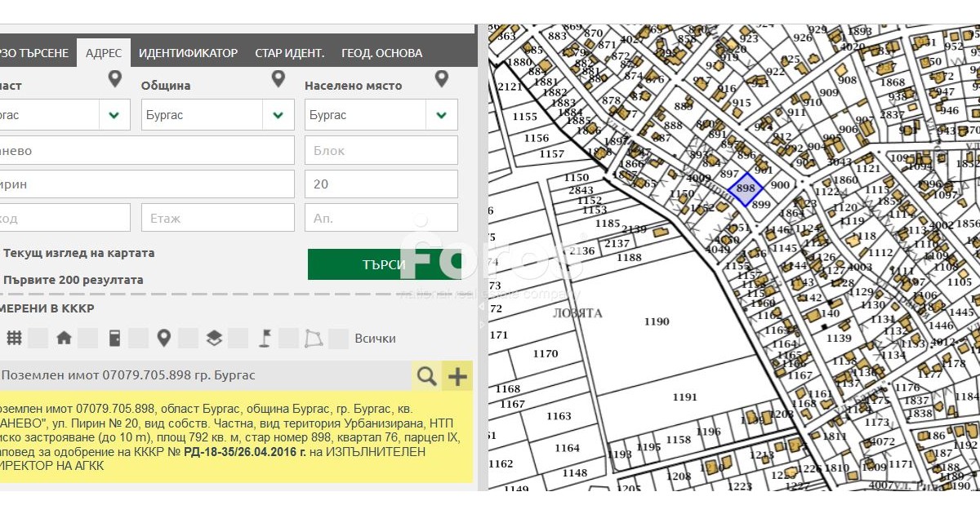Click the magnifier icon on the result row

point(427,375)
